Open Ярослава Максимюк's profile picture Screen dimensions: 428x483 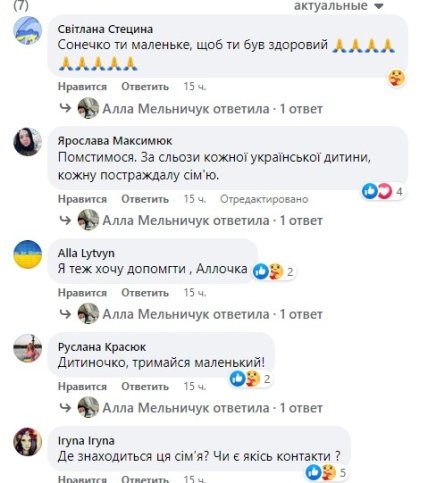click(x=28, y=142)
